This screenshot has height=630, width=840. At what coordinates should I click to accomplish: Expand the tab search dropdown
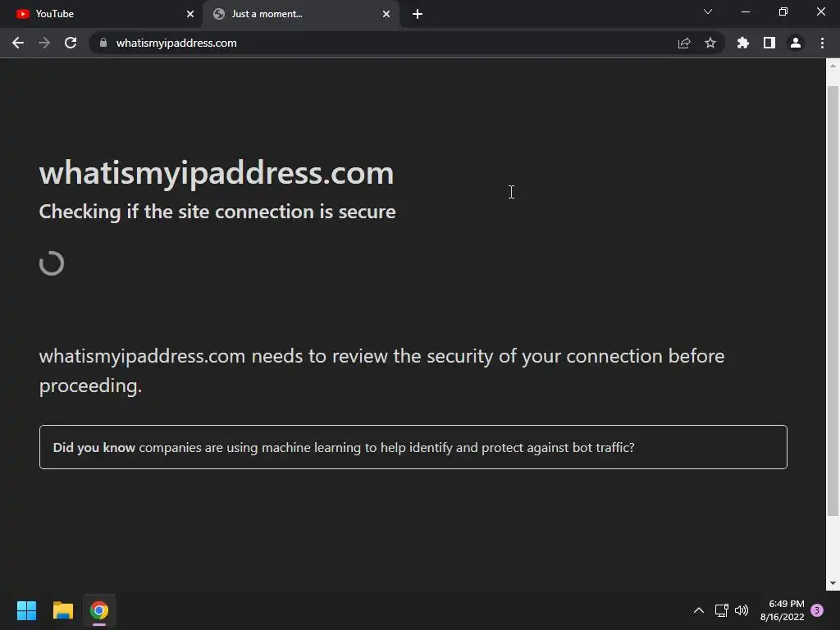click(708, 11)
